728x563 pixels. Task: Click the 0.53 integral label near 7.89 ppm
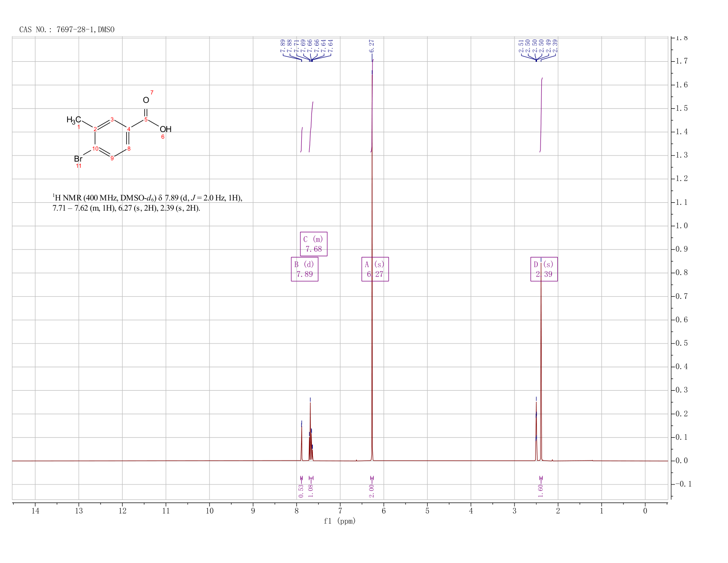point(301,489)
